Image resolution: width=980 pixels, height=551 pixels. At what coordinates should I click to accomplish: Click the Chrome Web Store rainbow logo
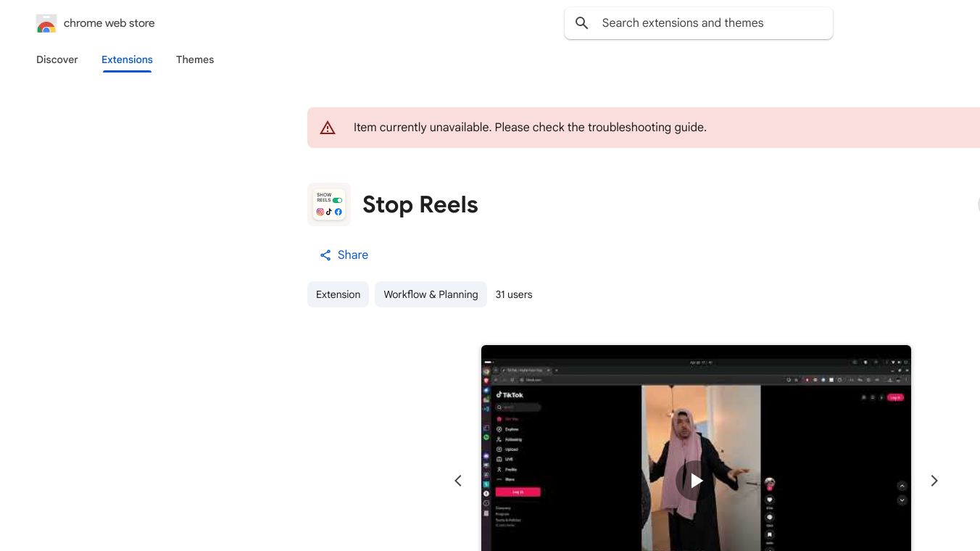tap(46, 24)
